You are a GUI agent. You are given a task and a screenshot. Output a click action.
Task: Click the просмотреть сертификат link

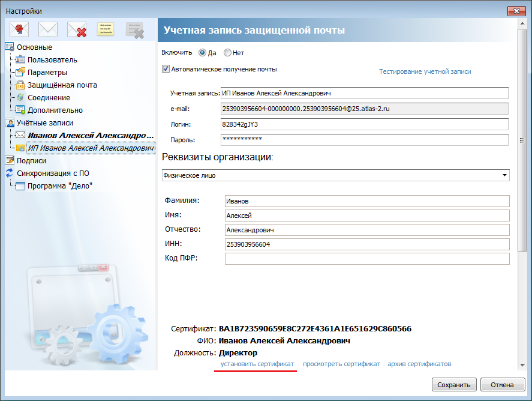(x=341, y=364)
